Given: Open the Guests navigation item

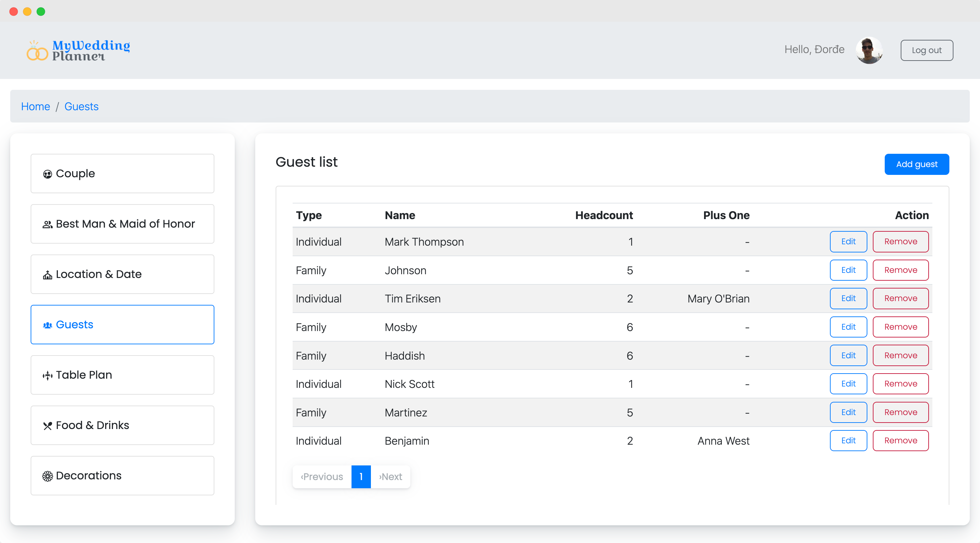Looking at the screenshot, I should click(x=122, y=324).
